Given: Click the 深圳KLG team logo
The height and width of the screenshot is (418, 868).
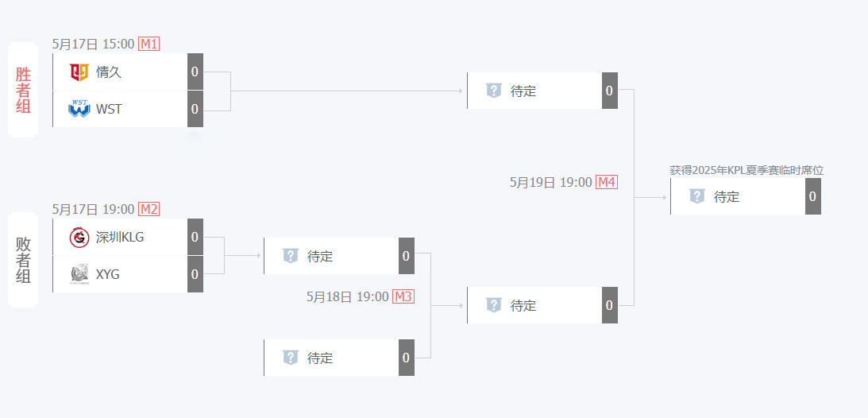Looking at the screenshot, I should (x=79, y=237).
